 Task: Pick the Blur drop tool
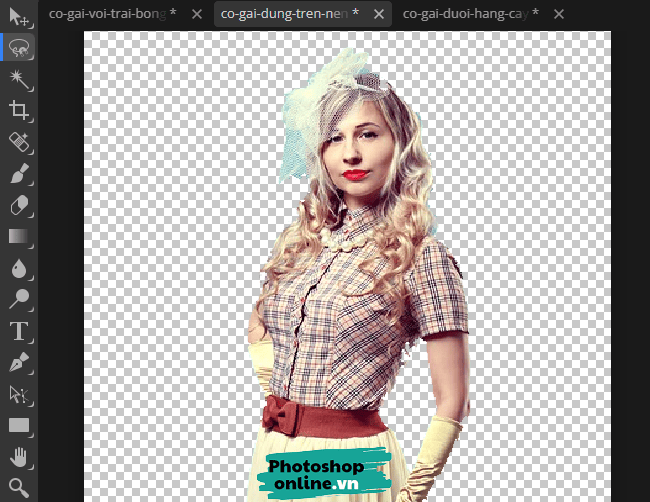19,268
